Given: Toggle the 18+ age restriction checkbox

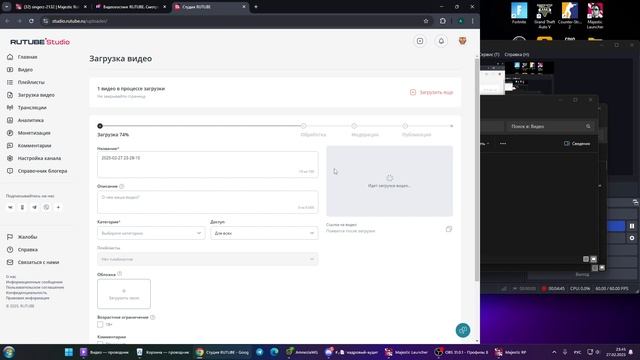Looking at the screenshot, I should (100, 324).
